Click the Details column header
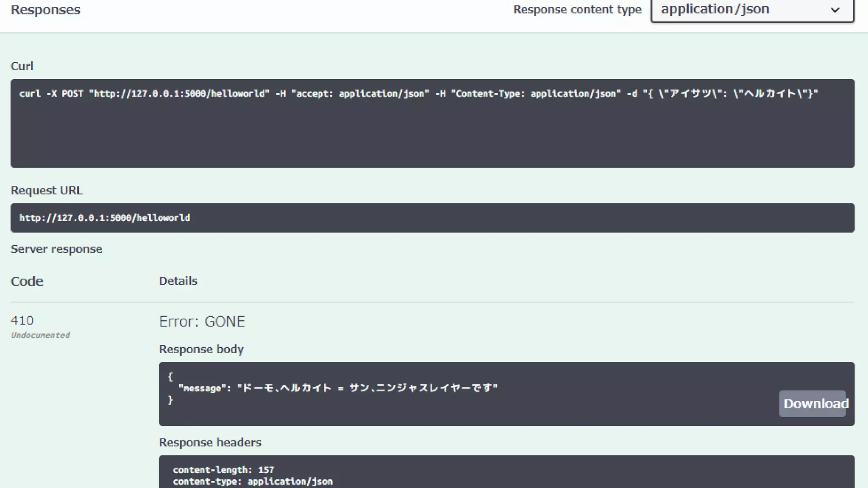Viewport: 868px width, 488px height. click(x=178, y=281)
